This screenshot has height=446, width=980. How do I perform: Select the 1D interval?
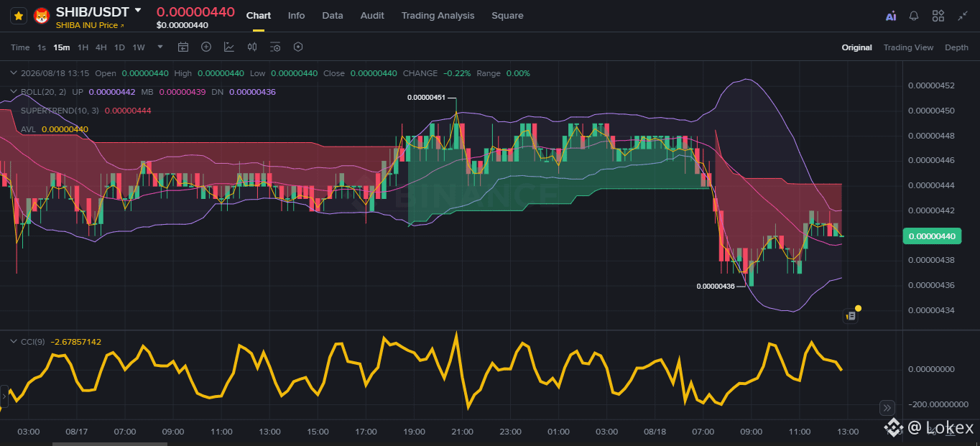(x=119, y=47)
